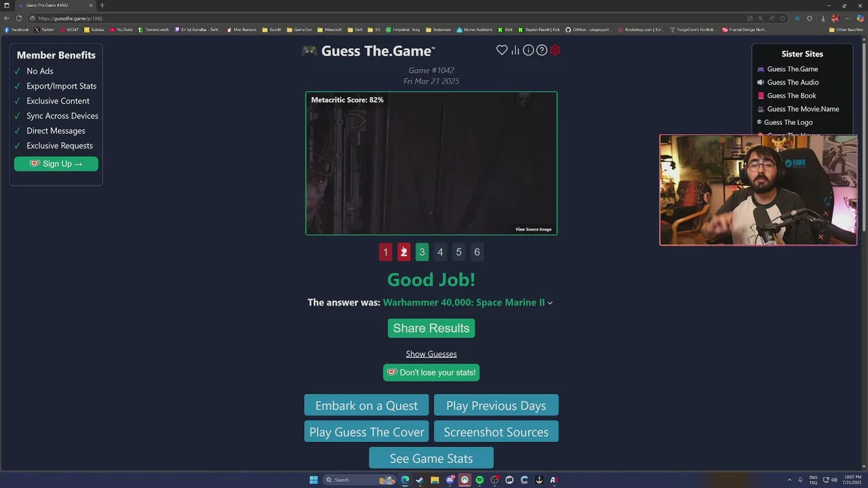The image size is (868, 488).
Task: Select screenshot number 5
Action: pos(458,252)
